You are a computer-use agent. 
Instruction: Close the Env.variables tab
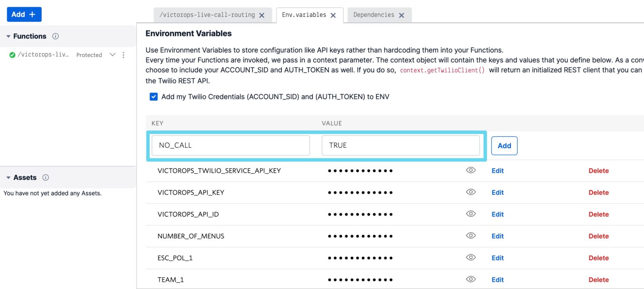(332, 15)
